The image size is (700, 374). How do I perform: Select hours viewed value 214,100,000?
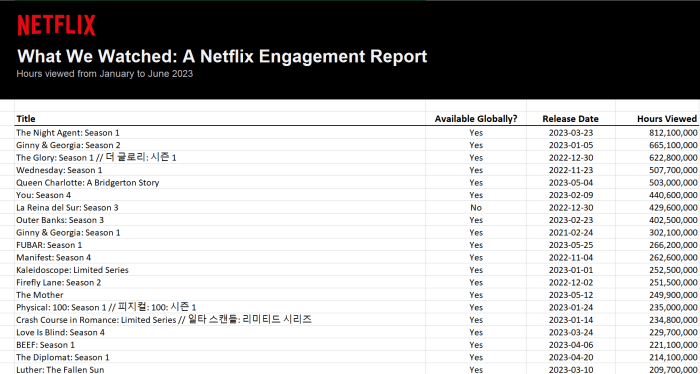click(673, 357)
